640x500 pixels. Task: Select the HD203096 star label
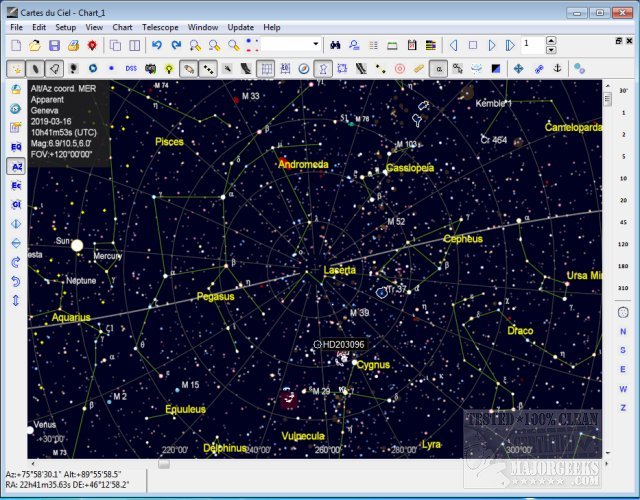pyautogui.click(x=343, y=344)
